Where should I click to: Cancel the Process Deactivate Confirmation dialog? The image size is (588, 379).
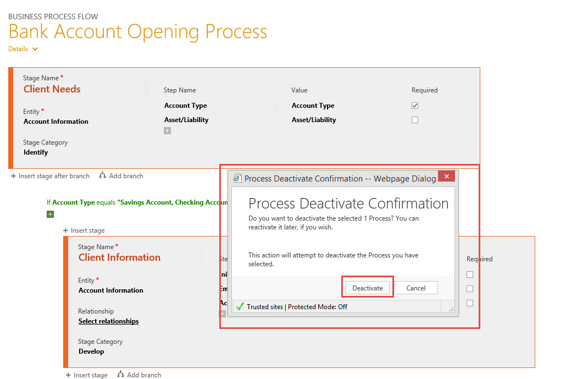click(x=415, y=288)
